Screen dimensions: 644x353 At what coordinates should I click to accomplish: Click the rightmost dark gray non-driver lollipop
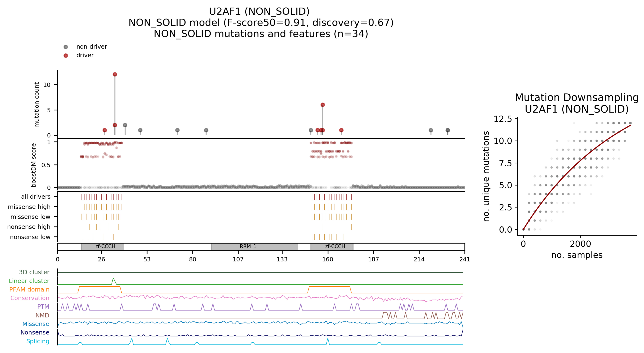coord(448,130)
